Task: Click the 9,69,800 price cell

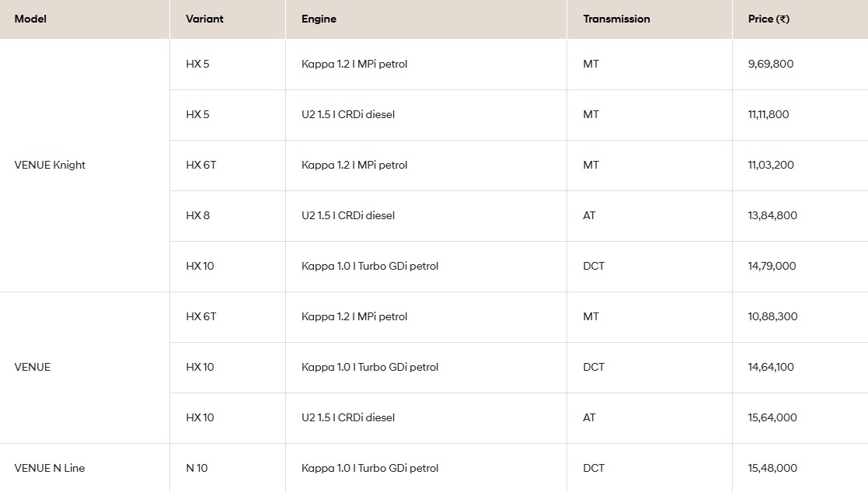Action: tap(771, 64)
